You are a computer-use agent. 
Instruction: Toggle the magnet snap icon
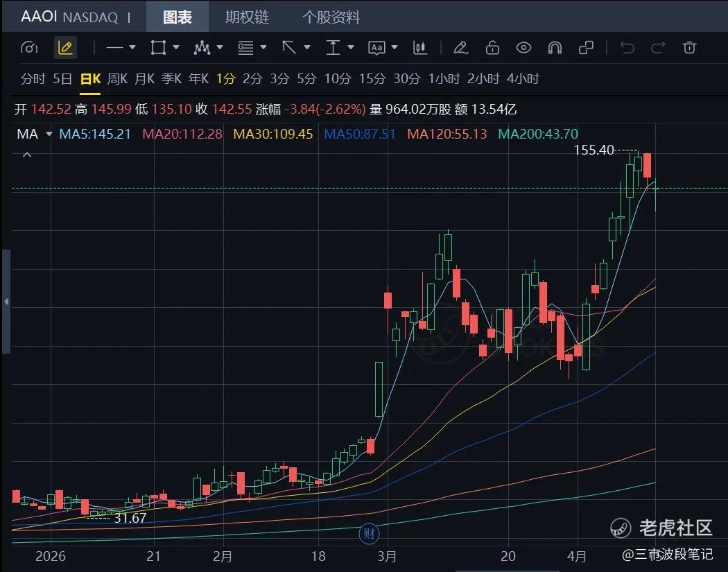(555, 47)
